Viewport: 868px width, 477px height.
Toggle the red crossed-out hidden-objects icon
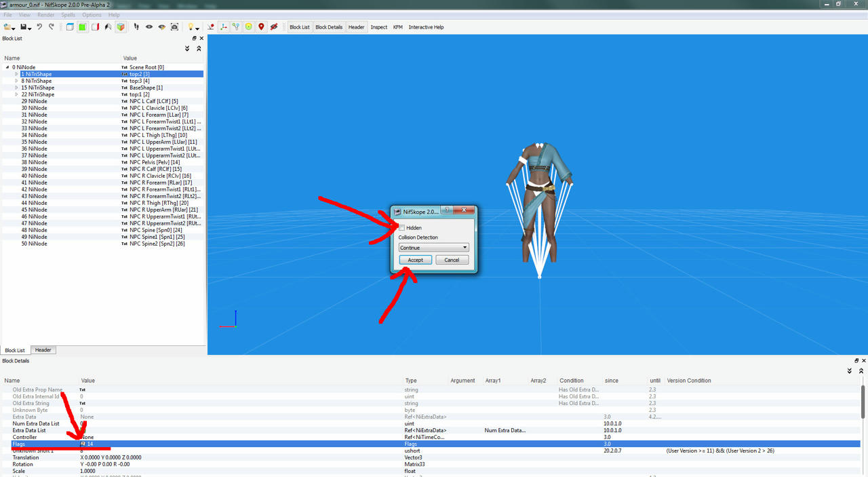pos(274,27)
